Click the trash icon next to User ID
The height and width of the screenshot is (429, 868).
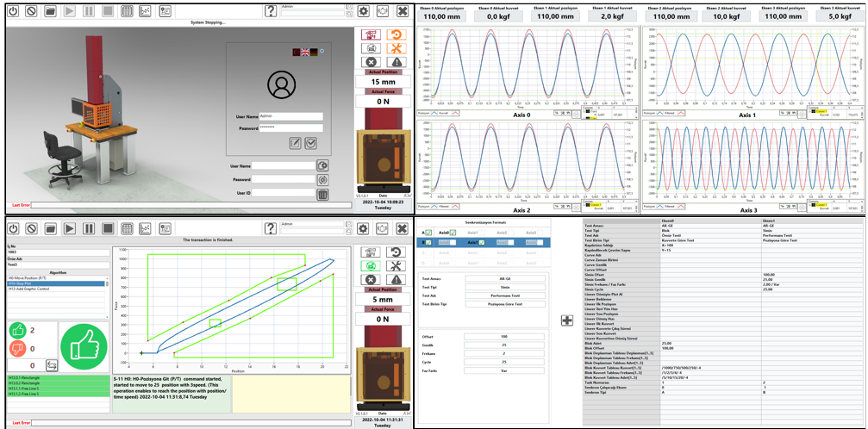[322, 194]
